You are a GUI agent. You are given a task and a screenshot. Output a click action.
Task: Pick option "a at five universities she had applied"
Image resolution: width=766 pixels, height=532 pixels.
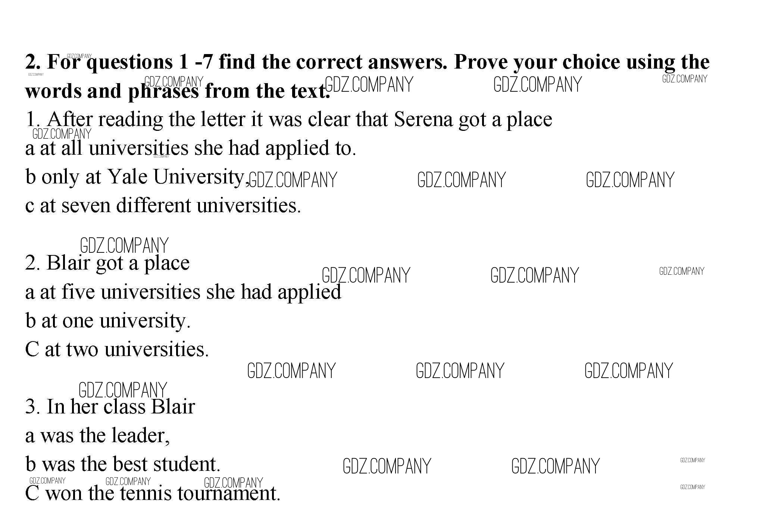coord(183,292)
